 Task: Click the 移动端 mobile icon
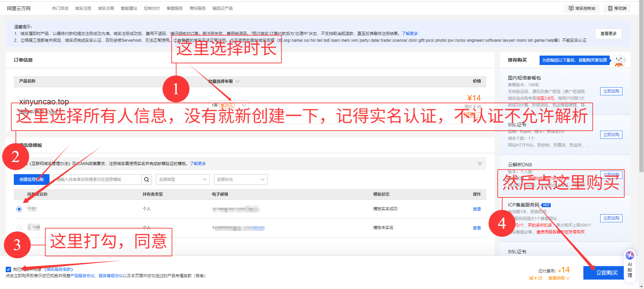pyautogui.click(x=610, y=8)
